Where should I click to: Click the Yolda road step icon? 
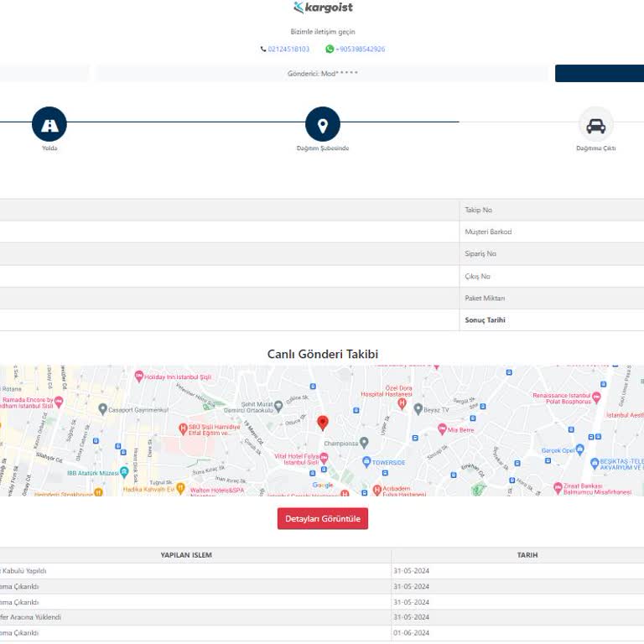pyautogui.click(x=49, y=124)
